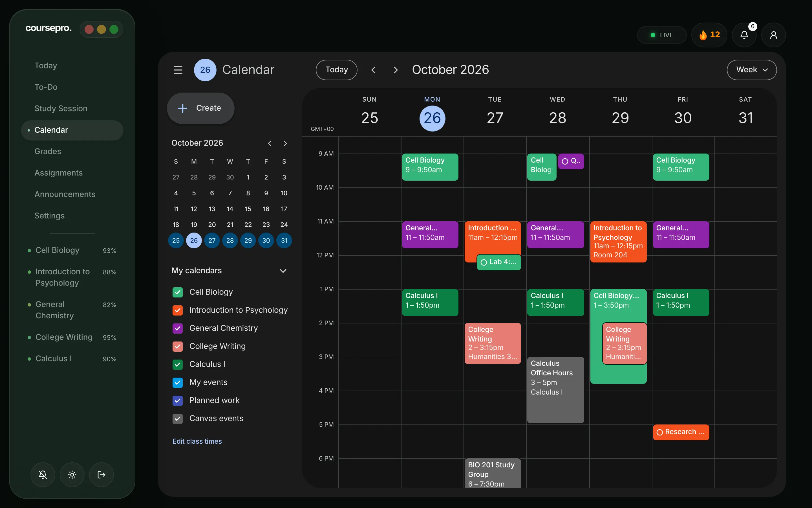Select day 15 in mini calendar
This screenshot has height=508, width=812.
(x=248, y=209)
